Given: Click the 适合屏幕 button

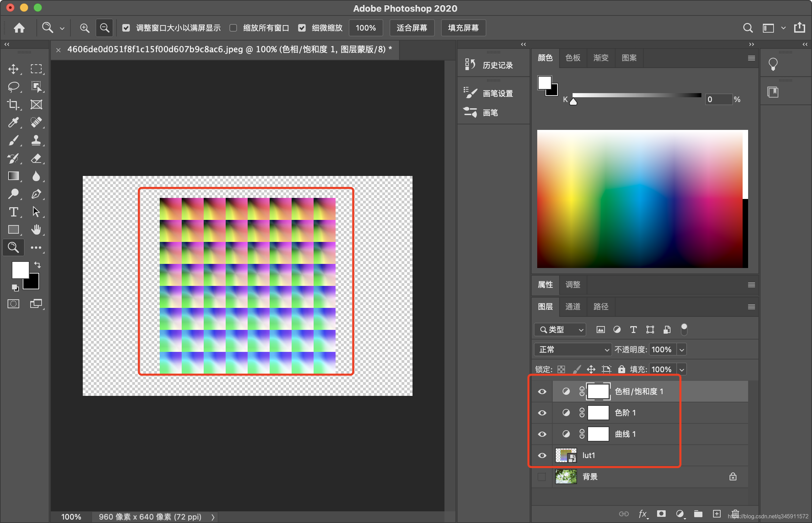Looking at the screenshot, I should pyautogui.click(x=411, y=28).
